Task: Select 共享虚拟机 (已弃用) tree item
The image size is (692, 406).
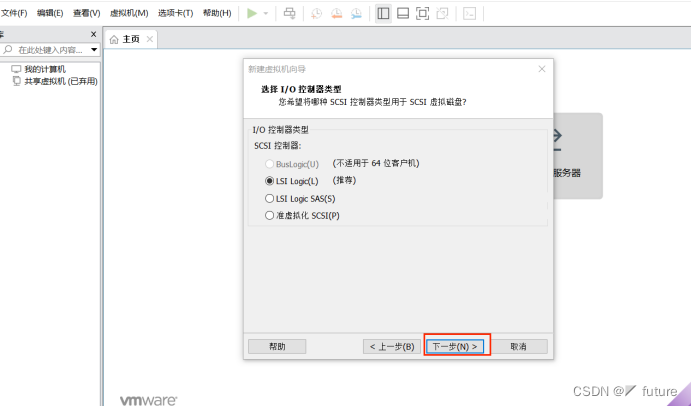Action: click(61, 81)
